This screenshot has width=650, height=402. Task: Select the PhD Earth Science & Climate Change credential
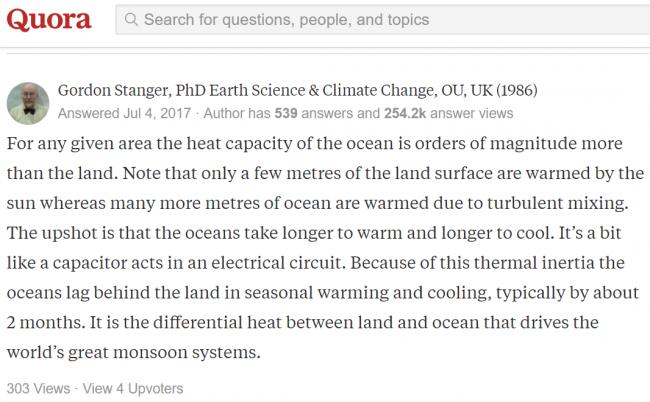tap(306, 91)
